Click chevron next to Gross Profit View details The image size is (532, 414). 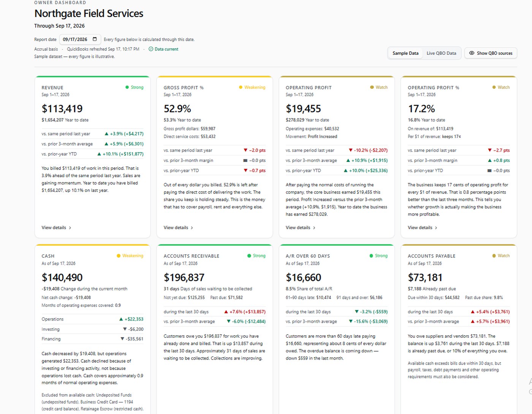192,228
